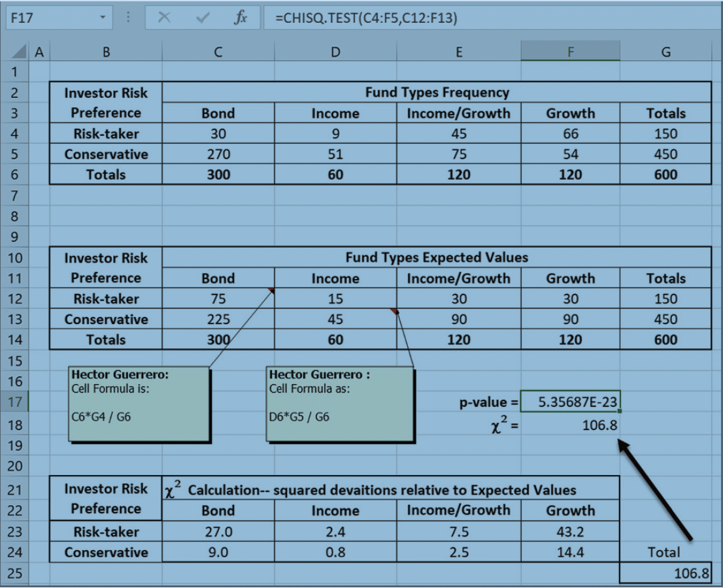This screenshot has width=723, height=588.
Task: Click the Risk-taker Bond frequency cell showing 30
Action: point(217,134)
